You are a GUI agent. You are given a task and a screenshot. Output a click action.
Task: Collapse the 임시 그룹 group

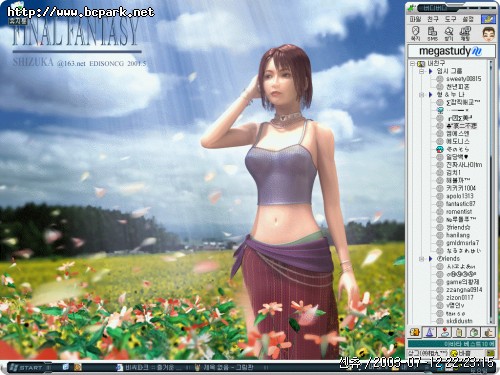pos(421,71)
